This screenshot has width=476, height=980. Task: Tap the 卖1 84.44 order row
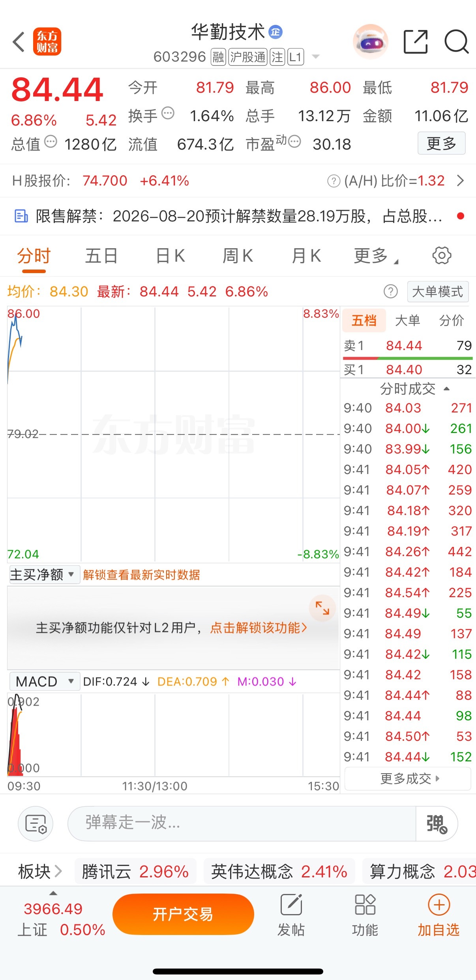coord(408,345)
